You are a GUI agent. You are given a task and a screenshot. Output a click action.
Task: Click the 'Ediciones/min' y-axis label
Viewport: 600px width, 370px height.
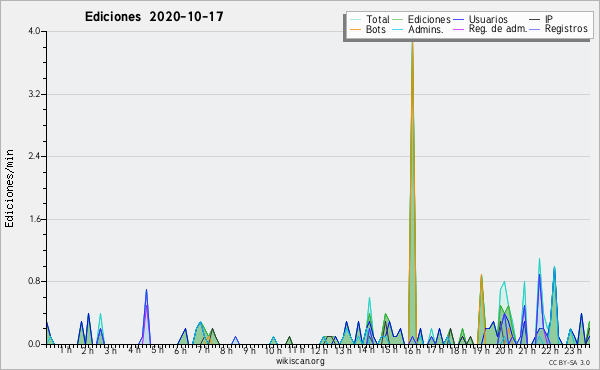[9, 188]
